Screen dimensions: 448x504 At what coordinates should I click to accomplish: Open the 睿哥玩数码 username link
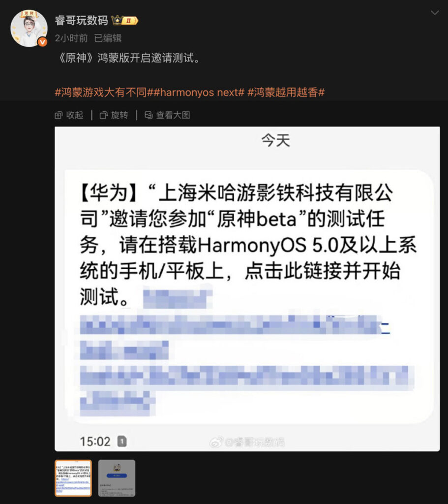(x=81, y=21)
